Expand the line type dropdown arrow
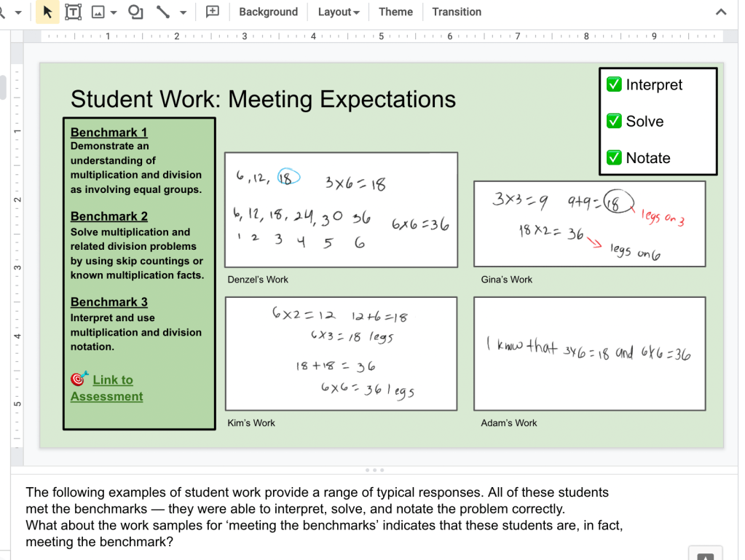 (x=183, y=12)
